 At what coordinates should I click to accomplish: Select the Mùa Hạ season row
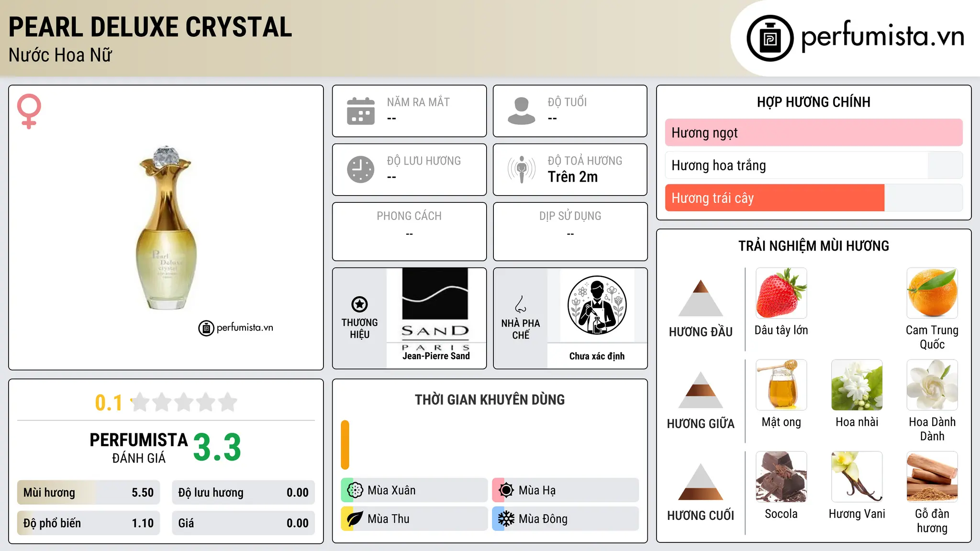point(566,490)
